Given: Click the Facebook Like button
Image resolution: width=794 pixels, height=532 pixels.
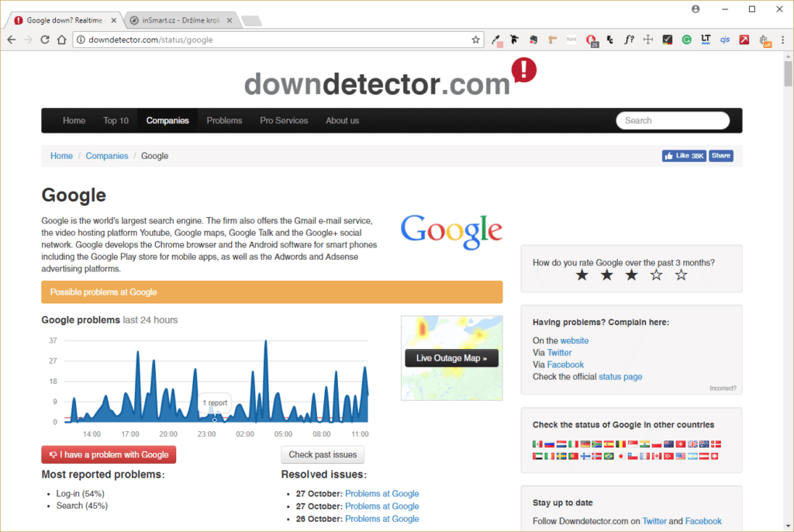Looking at the screenshot, I should tap(683, 156).
